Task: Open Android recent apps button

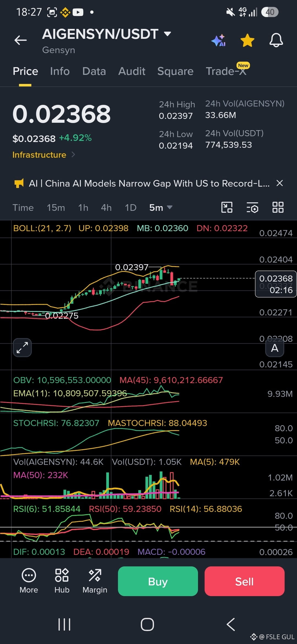Action: tap(64, 624)
